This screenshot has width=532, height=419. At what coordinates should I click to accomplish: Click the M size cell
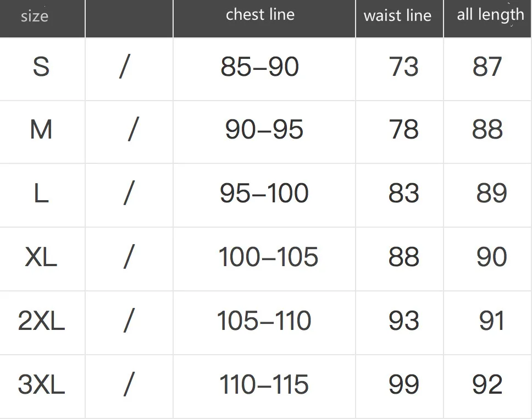pos(41,130)
